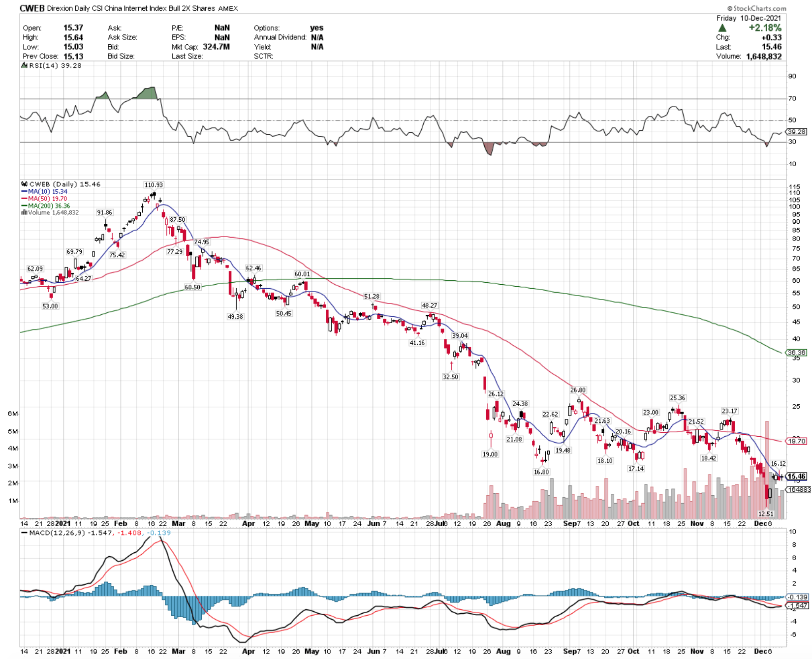Image resolution: width=812 pixels, height=659 pixels.
Task: Click the Last price 15.46 in header
Action: [x=772, y=47]
